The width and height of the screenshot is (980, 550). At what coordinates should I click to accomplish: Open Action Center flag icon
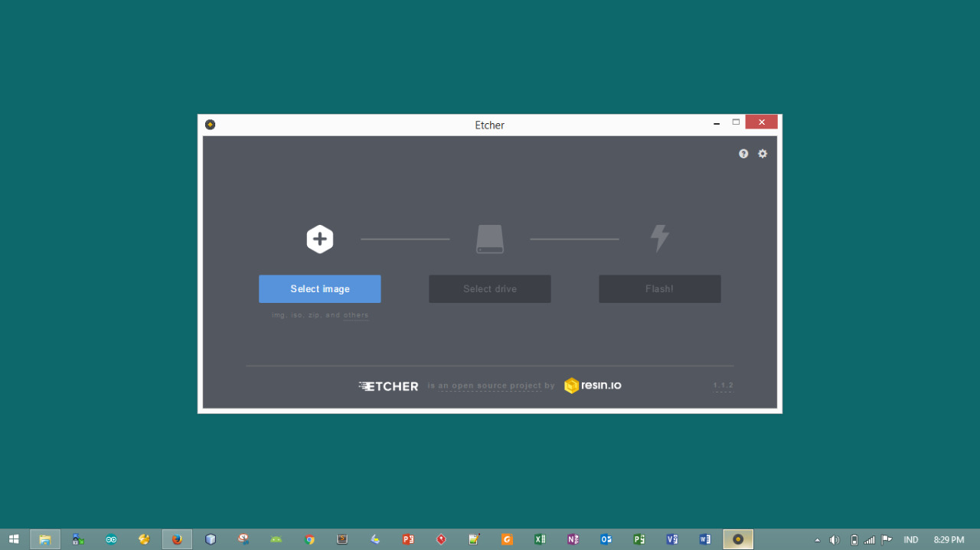point(887,540)
